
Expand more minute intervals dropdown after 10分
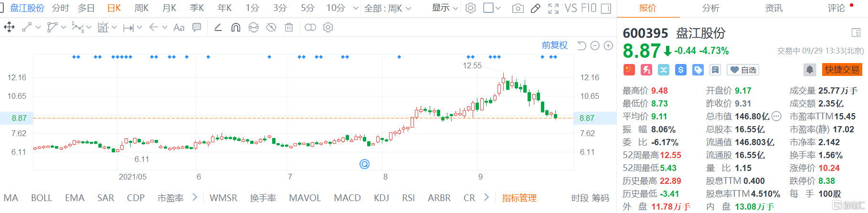(x=356, y=8)
